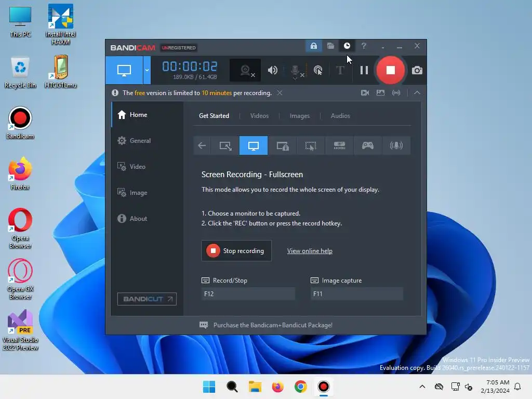This screenshot has height=399, width=532.
Task: Select the fullscreen recording mode icon
Action: tap(254, 145)
